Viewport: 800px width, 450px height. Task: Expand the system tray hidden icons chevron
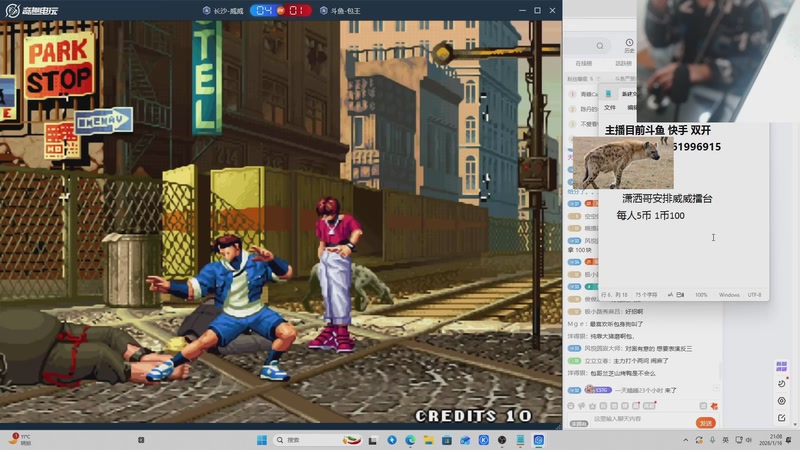click(x=686, y=440)
